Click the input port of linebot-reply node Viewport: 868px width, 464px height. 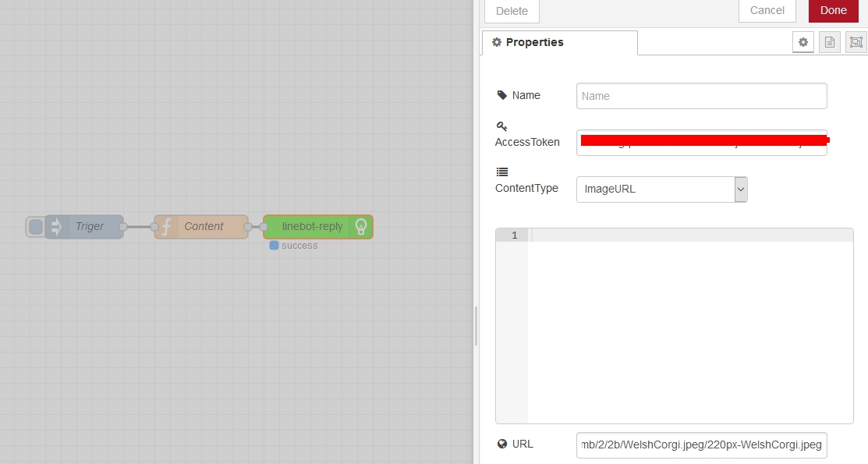[264, 226]
